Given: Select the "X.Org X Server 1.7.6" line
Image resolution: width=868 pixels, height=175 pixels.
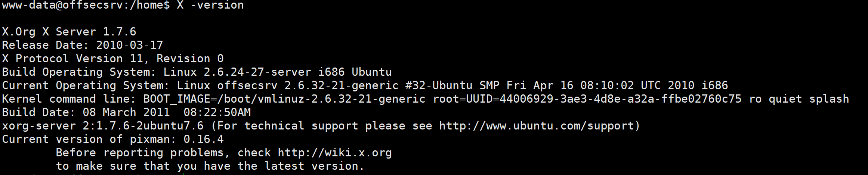Looking at the screenshot, I should tap(69, 32).
